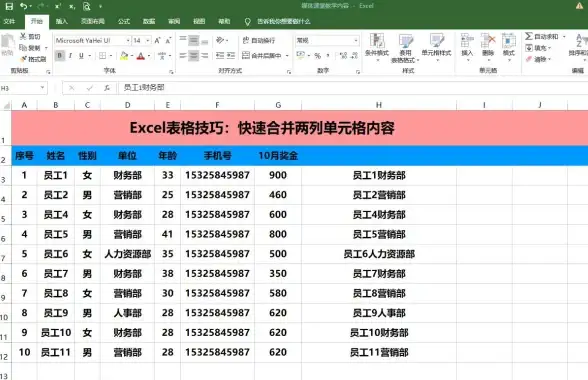This screenshot has width=588, height=380.
Task: Open the font size 14 dropdown
Action: click(x=148, y=40)
